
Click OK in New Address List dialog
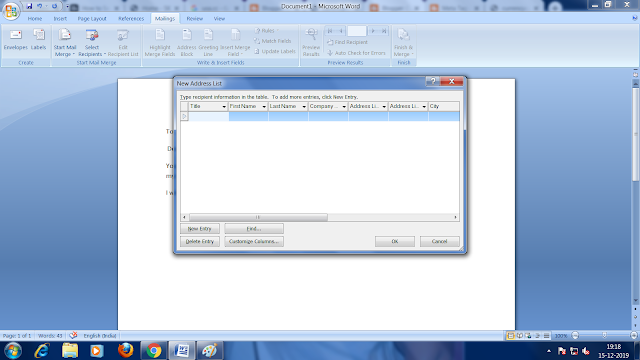[395, 241]
